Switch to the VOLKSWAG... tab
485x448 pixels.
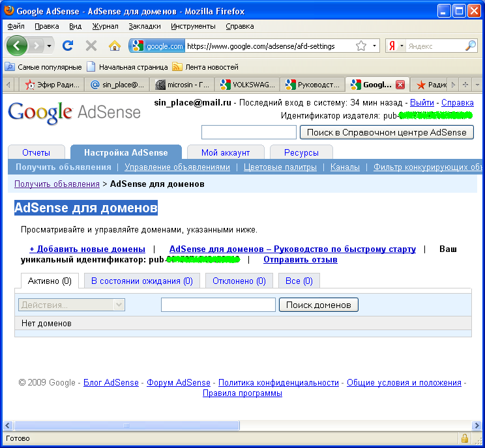[248, 85]
